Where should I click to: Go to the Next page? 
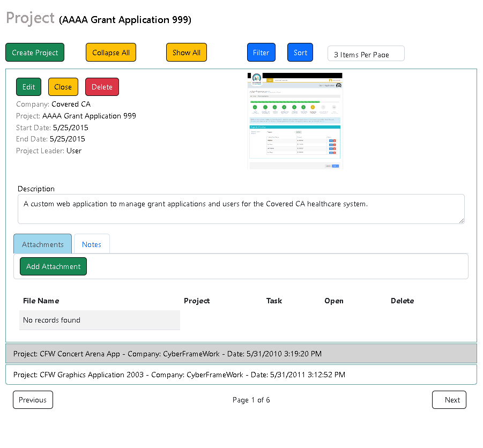(x=449, y=400)
